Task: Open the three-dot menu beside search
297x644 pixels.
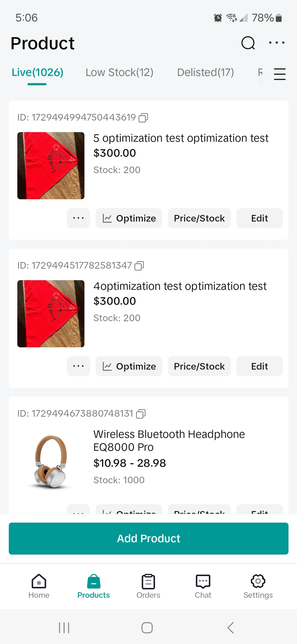Action: 277,43
